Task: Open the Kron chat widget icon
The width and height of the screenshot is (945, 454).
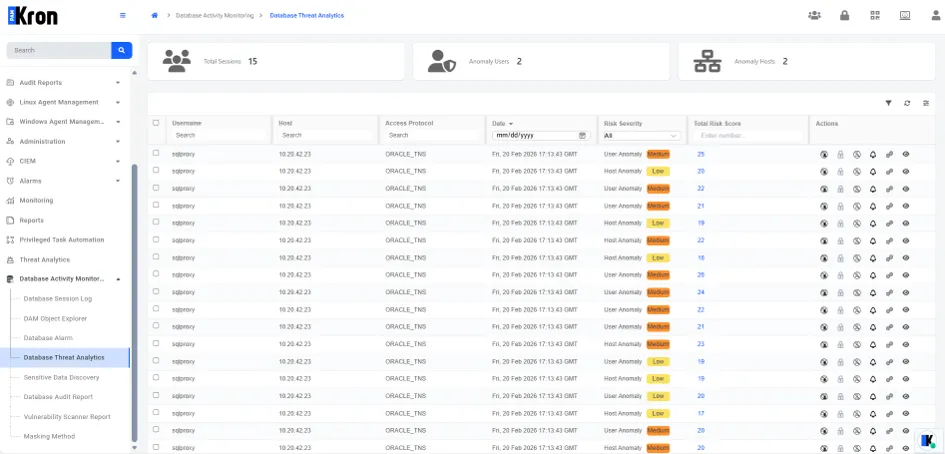Action: [x=928, y=440]
